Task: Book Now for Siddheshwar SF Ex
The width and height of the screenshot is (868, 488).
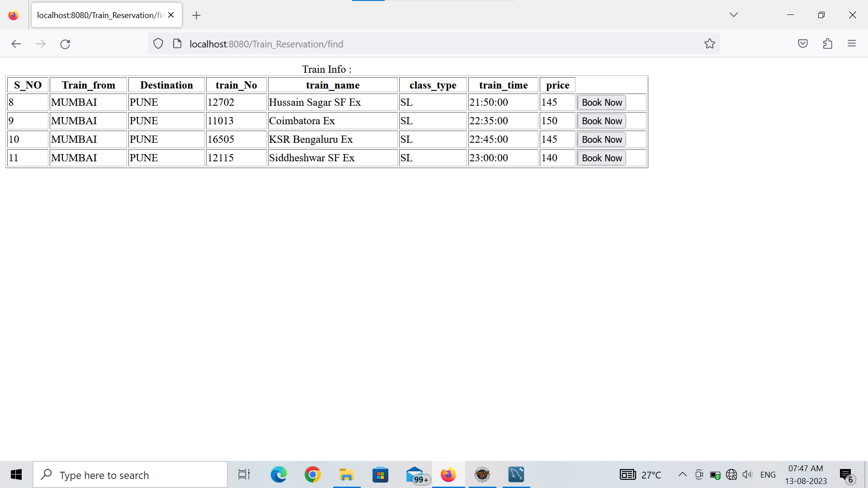Action: [x=601, y=158]
